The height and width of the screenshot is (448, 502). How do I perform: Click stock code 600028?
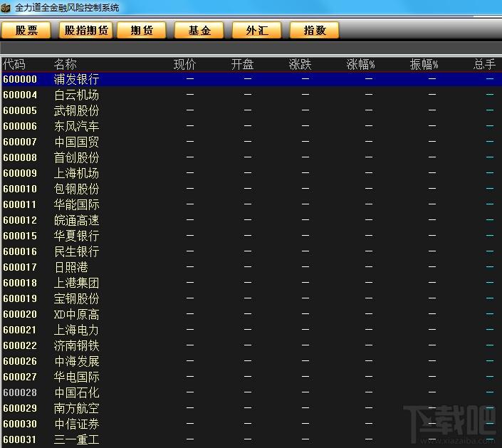(20, 393)
